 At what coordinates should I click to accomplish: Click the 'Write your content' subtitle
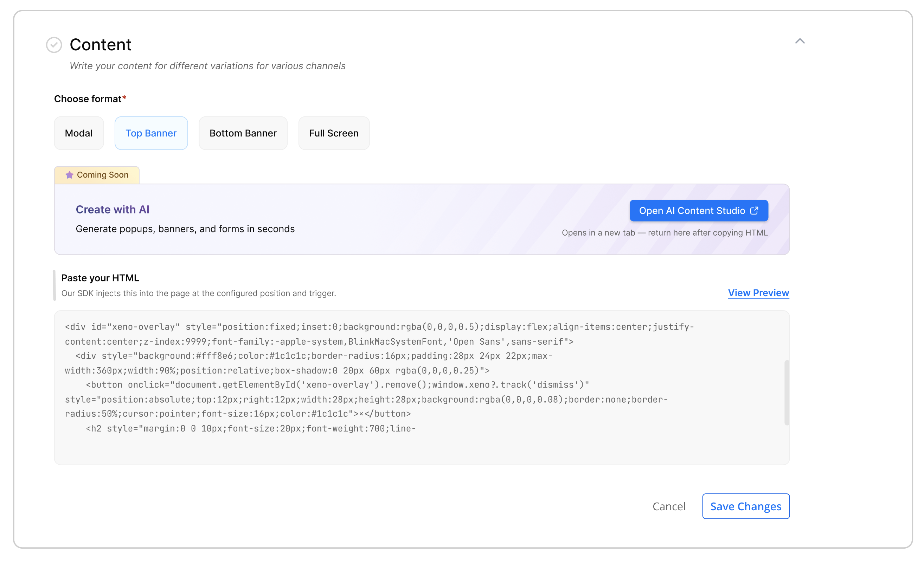pyautogui.click(x=207, y=66)
